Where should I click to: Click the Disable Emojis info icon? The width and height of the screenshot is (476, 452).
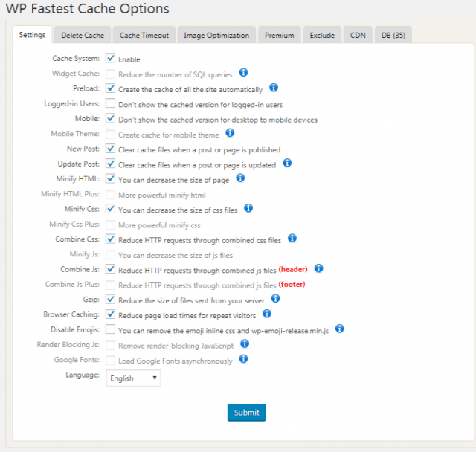pos(338,328)
